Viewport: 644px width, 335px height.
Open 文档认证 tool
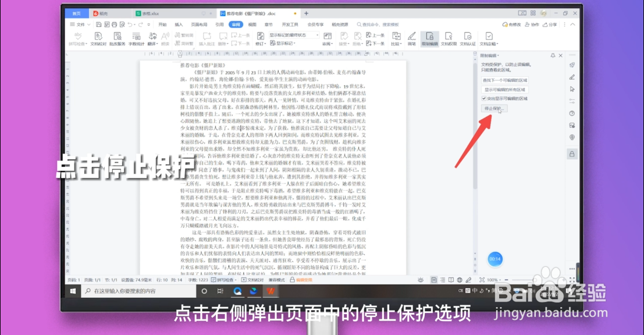(467, 39)
